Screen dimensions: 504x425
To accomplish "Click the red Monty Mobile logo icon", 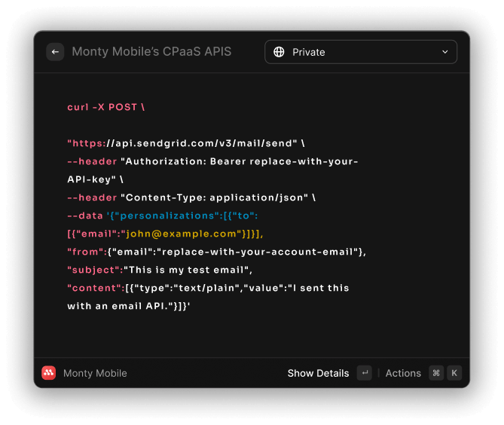I will tap(49, 373).
